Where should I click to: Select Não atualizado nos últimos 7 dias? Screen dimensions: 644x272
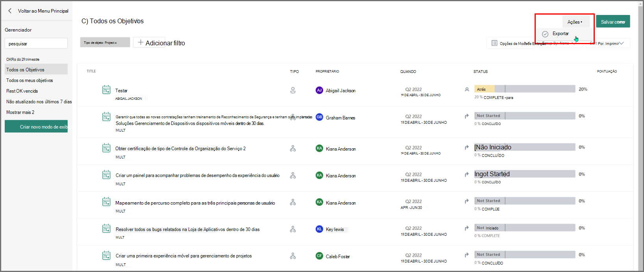click(x=39, y=102)
